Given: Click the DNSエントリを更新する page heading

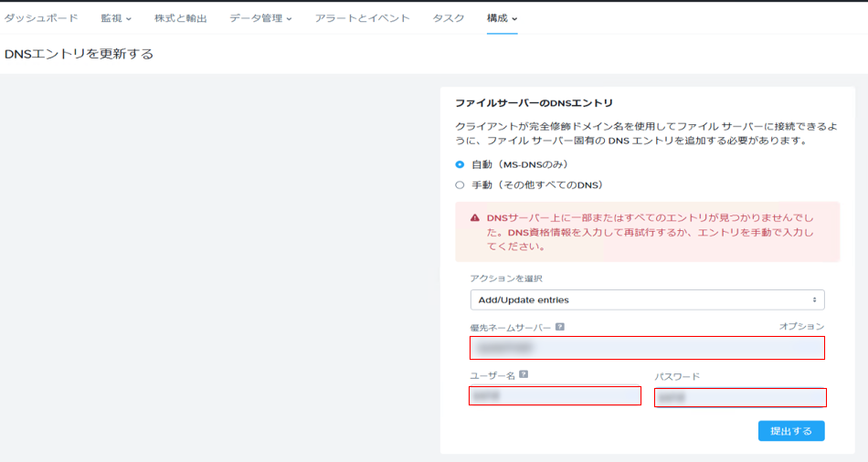Looking at the screenshot, I should point(79,54).
